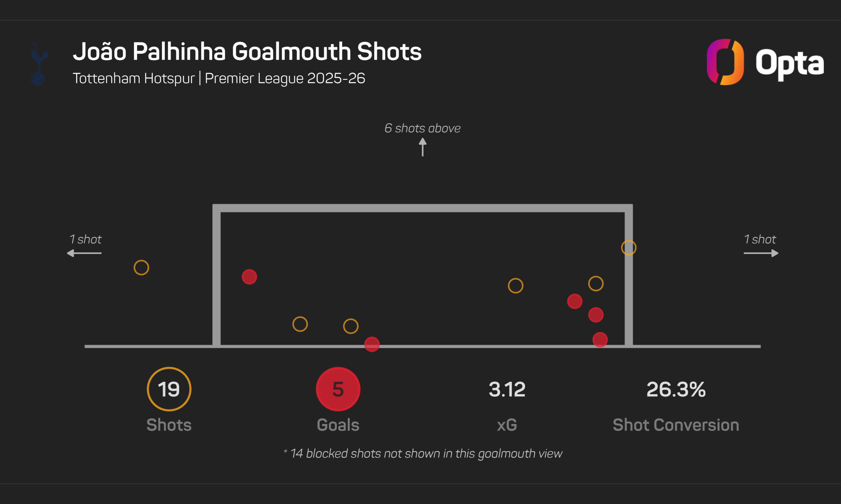Click the upward arrow under 6 shots above
This screenshot has height=504, width=841.
click(x=422, y=147)
